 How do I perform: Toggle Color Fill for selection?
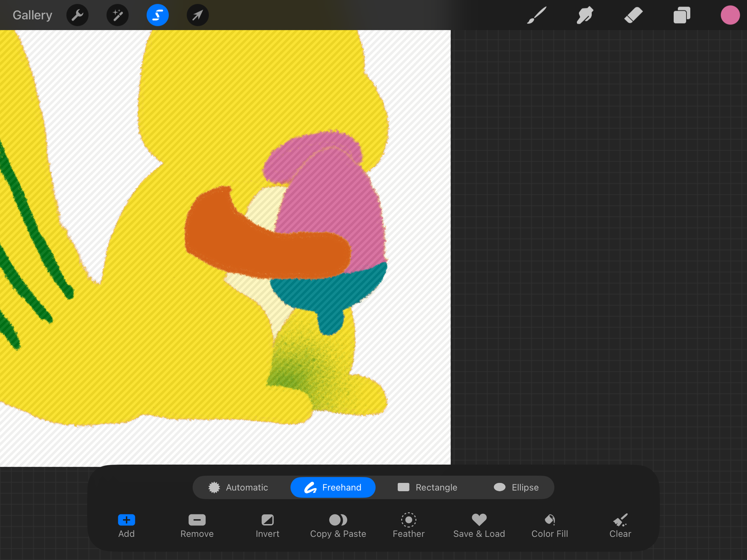point(550,525)
